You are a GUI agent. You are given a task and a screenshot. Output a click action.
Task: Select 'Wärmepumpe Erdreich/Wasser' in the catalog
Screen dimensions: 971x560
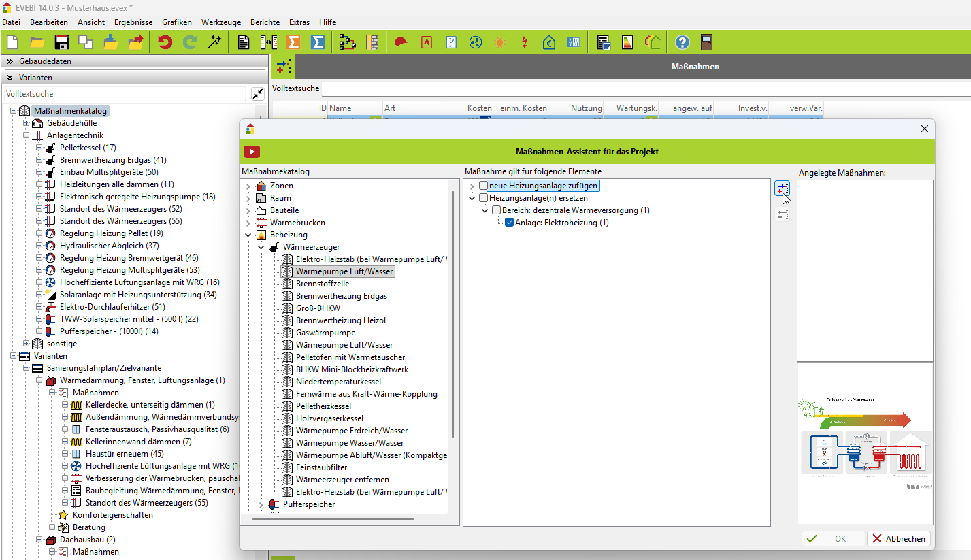click(351, 431)
